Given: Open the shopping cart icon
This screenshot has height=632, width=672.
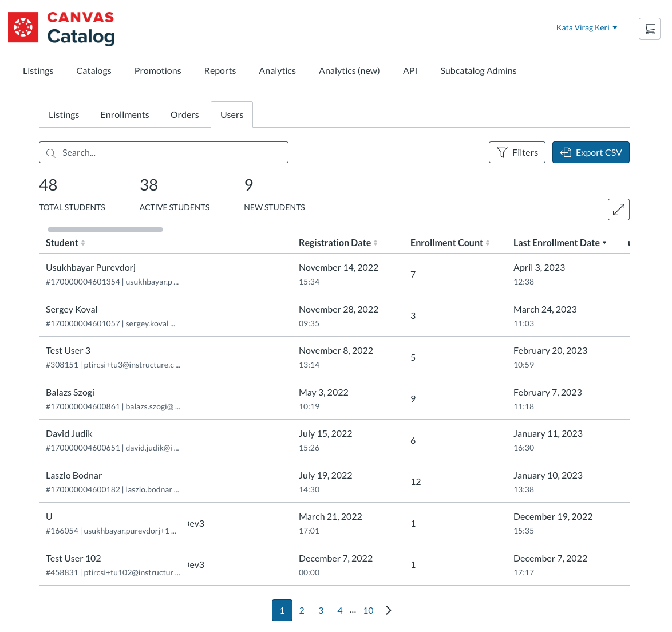Looking at the screenshot, I should 649,28.
